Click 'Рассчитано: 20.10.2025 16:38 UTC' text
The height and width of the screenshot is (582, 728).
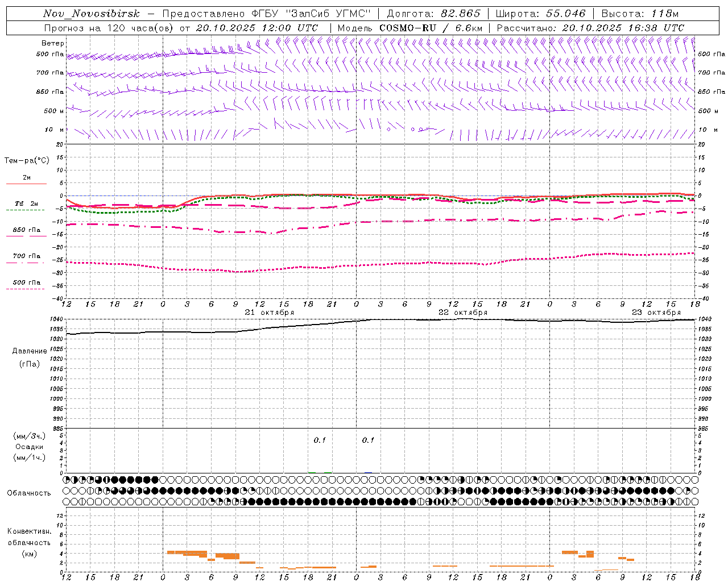click(x=590, y=28)
